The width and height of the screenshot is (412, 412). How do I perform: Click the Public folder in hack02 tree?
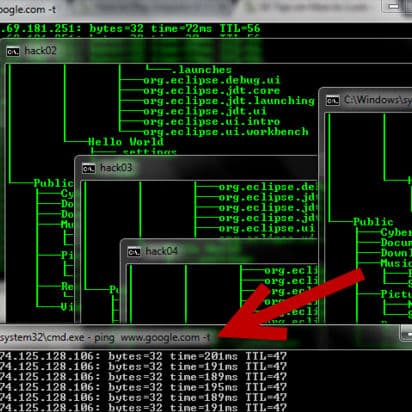[54, 183]
